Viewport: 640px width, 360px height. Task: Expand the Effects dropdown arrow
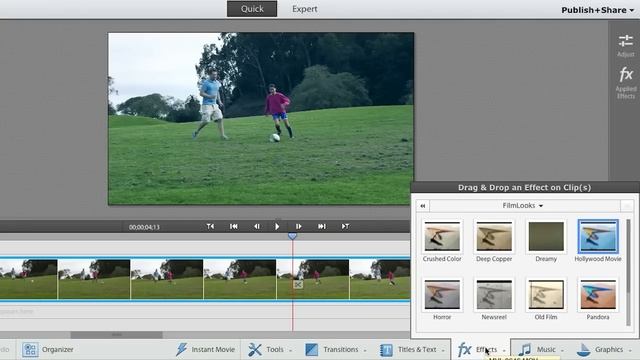pyautogui.click(x=504, y=351)
